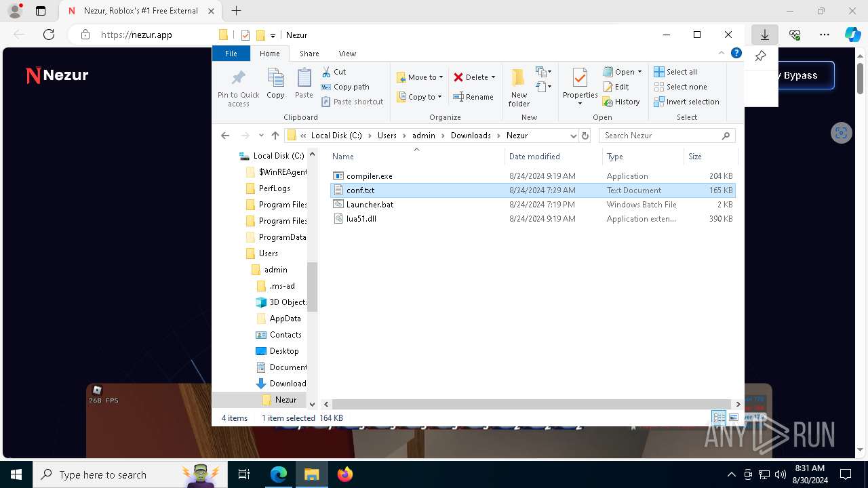868x488 pixels.
Task: Open the Move to dropdown
Action: pyautogui.click(x=420, y=77)
